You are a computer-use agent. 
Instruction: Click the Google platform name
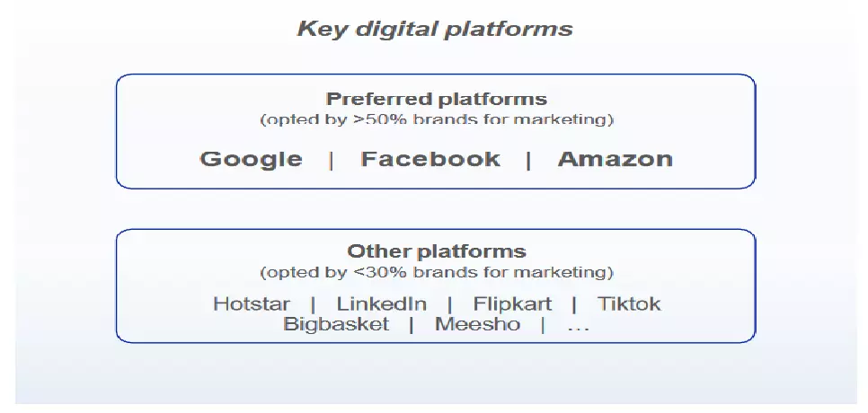(251, 160)
